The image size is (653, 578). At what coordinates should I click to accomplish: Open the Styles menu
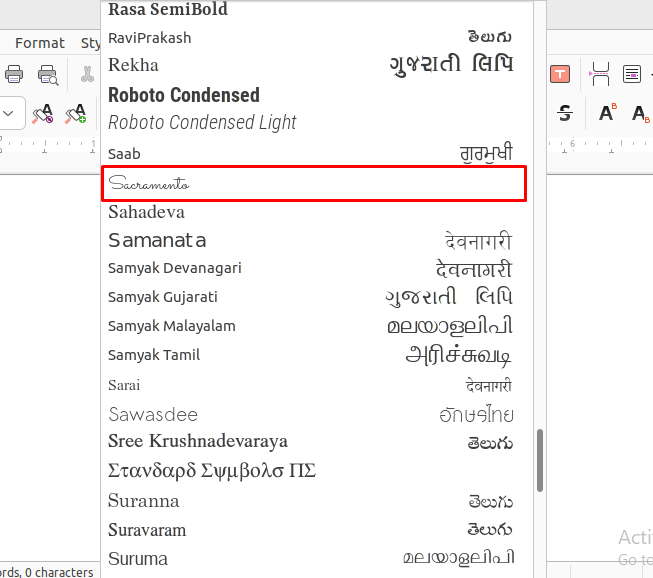91,43
